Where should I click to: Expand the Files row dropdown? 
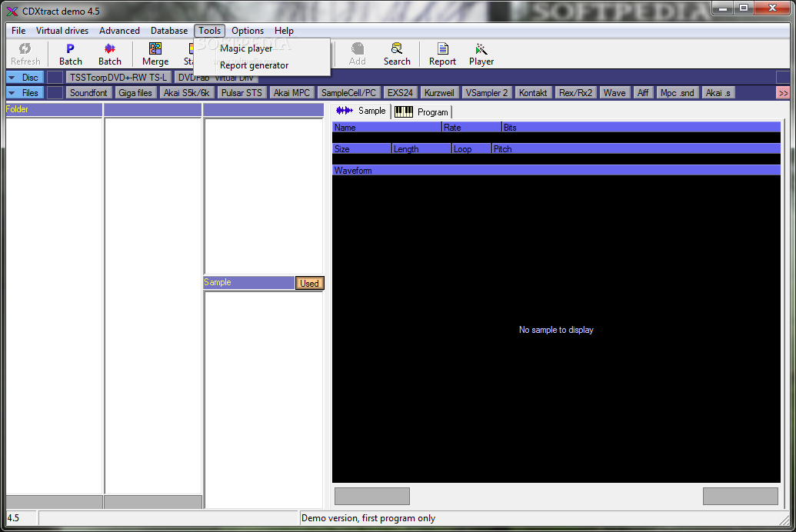tap(12, 93)
